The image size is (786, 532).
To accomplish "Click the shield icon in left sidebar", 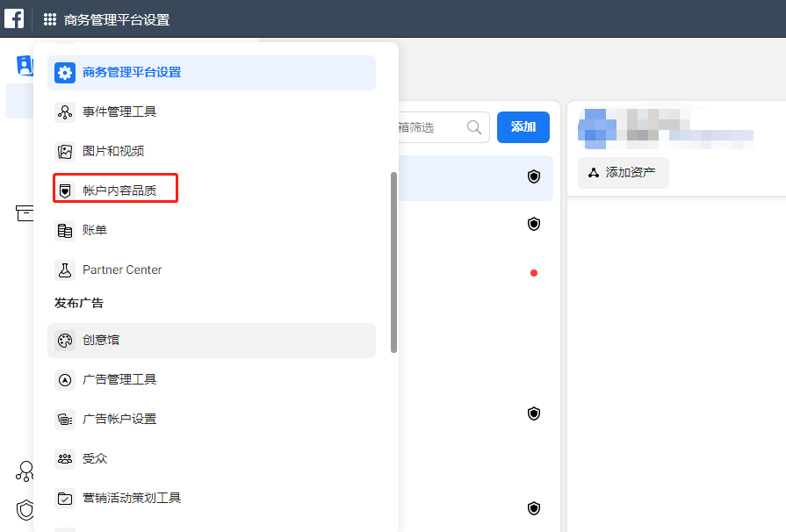I will click(x=25, y=509).
